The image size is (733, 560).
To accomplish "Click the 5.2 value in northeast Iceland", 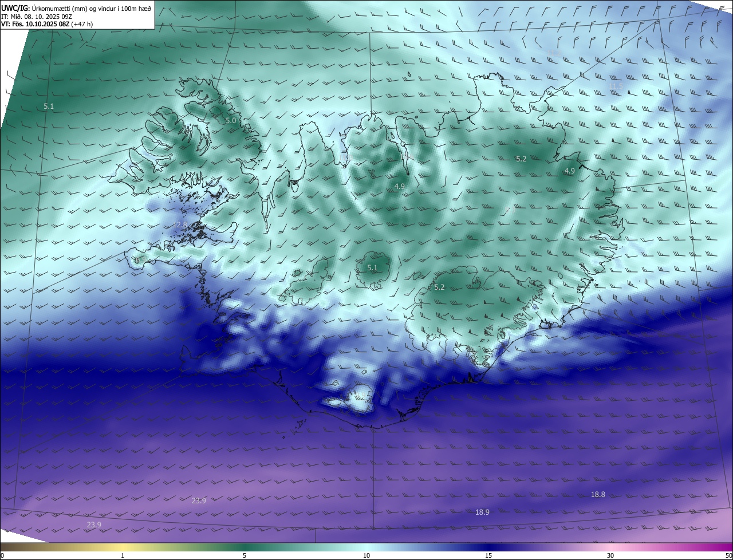I will 521,159.
